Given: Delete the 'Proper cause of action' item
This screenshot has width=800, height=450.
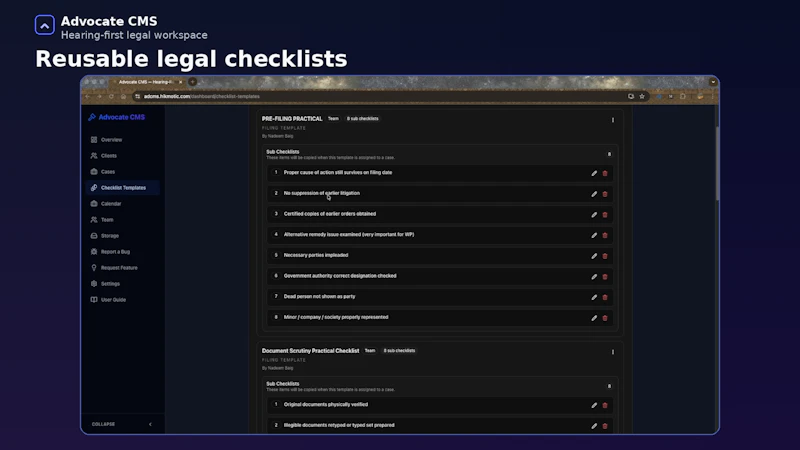Looking at the screenshot, I should point(605,173).
